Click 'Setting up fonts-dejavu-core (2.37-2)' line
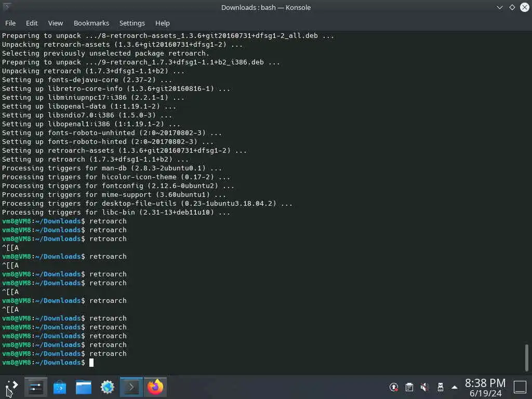Screen dimensions: 532x399 click(x=87, y=79)
